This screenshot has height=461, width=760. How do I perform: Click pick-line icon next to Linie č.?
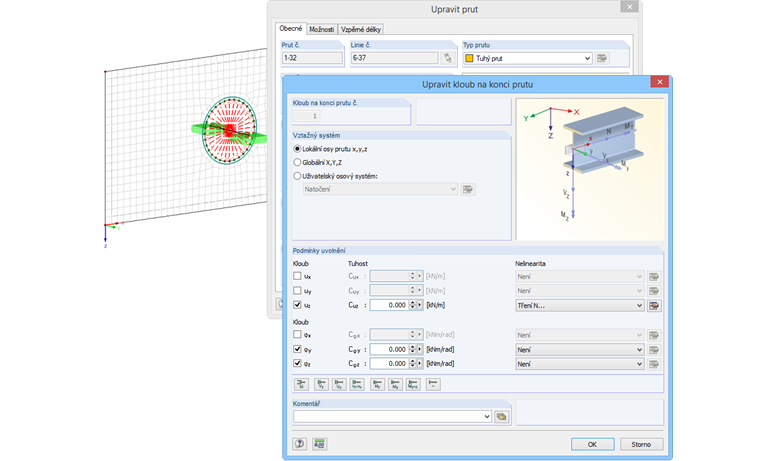447,58
